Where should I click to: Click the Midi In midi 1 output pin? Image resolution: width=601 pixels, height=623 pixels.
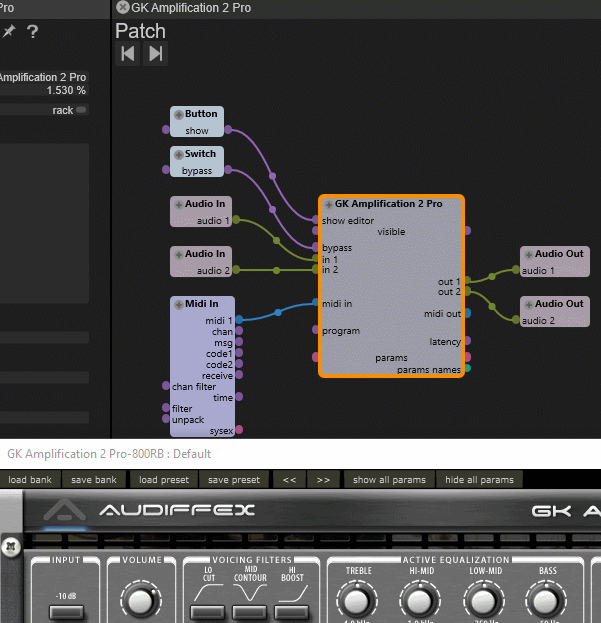pos(239,319)
